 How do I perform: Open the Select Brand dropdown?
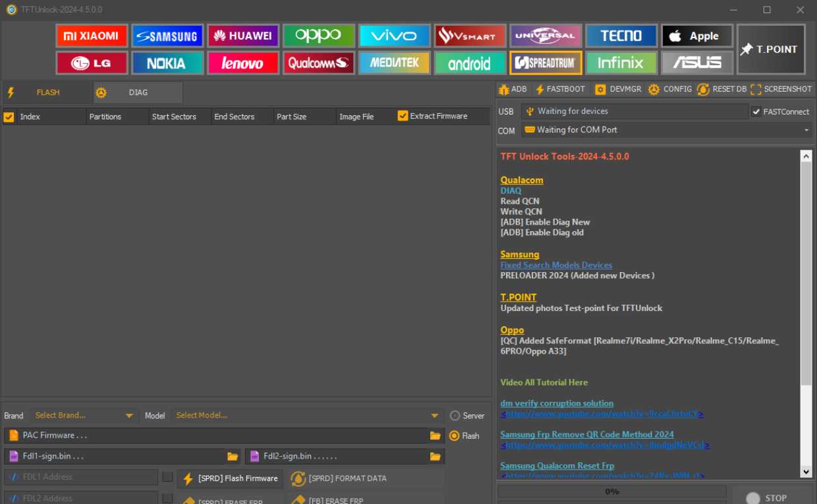click(x=82, y=415)
